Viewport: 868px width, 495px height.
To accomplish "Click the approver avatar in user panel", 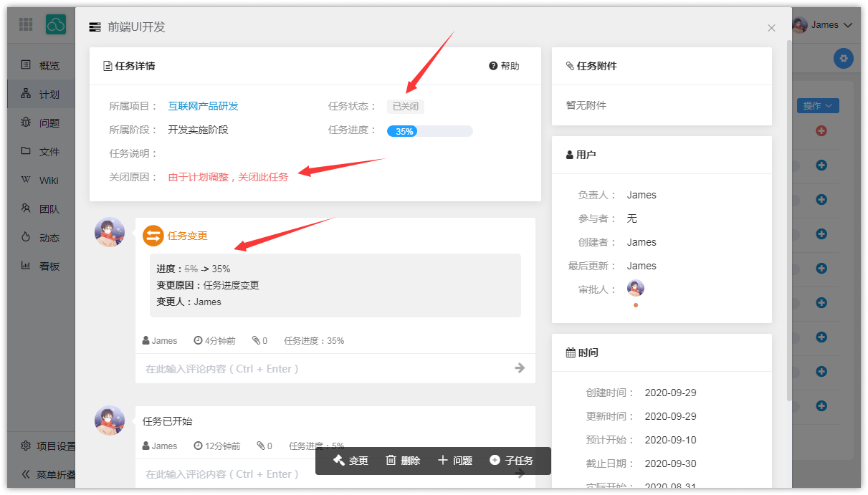I will tap(635, 288).
